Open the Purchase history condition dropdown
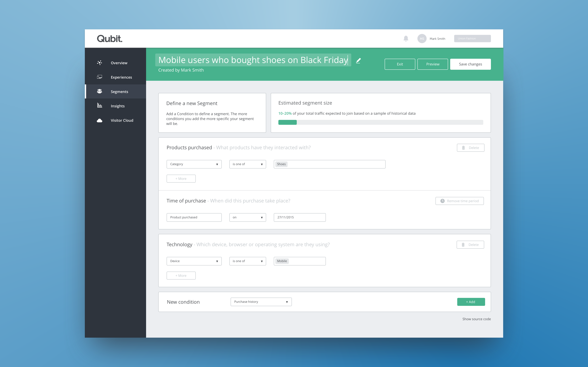Viewport: 588px width, 367px height. point(261,302)
